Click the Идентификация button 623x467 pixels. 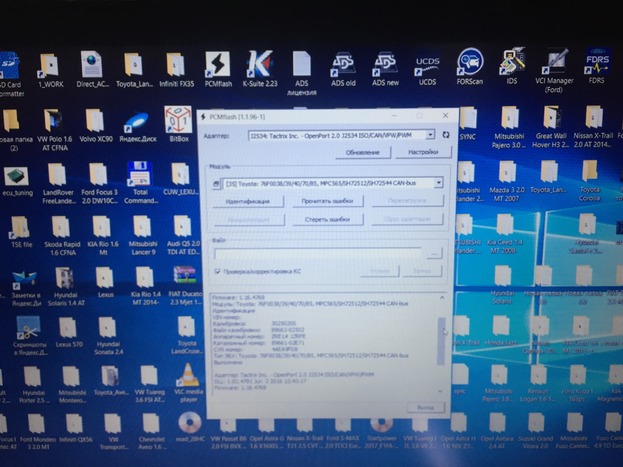click(x=247, y=201)
